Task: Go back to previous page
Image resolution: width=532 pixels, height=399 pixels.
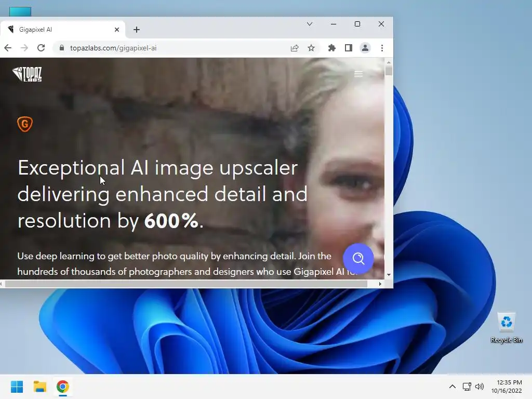Action: [8, 48]
